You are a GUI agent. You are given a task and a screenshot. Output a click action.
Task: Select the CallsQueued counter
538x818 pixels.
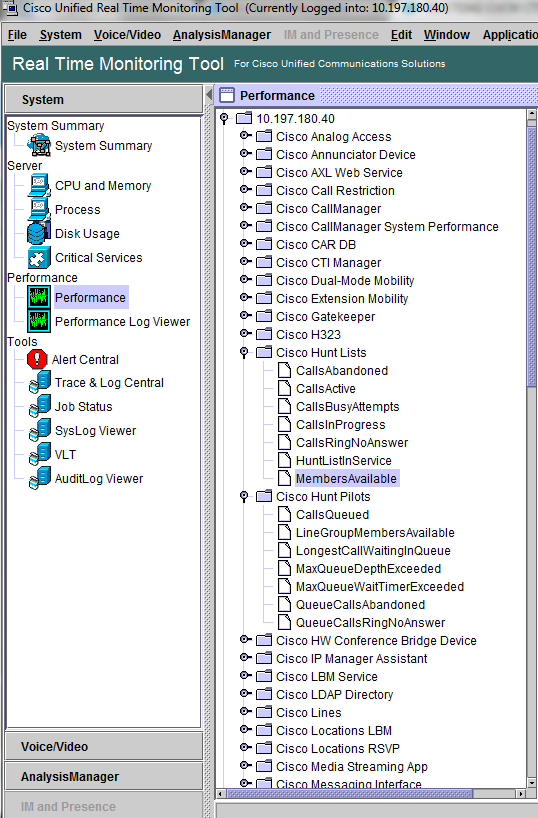pos(332,514)
